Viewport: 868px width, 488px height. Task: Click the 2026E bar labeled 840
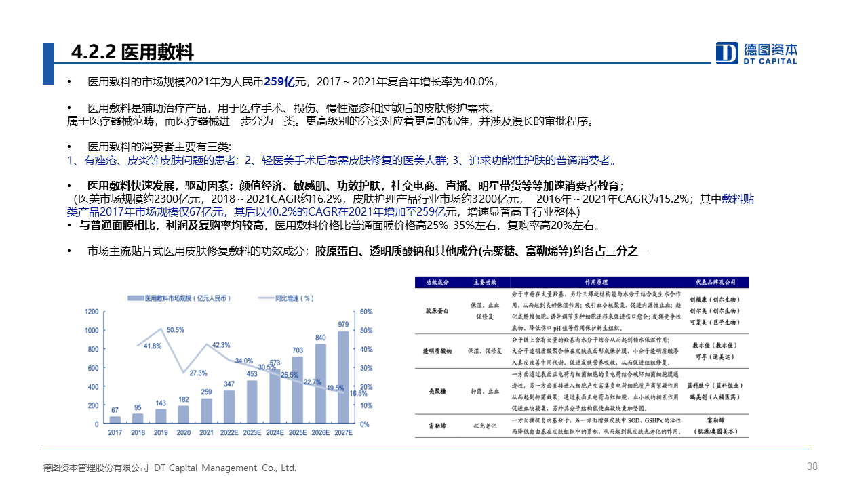coord(320,384)
